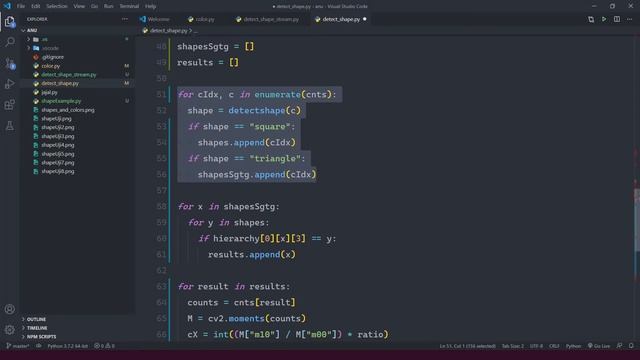Open the Source Control view

pos(10,63)
